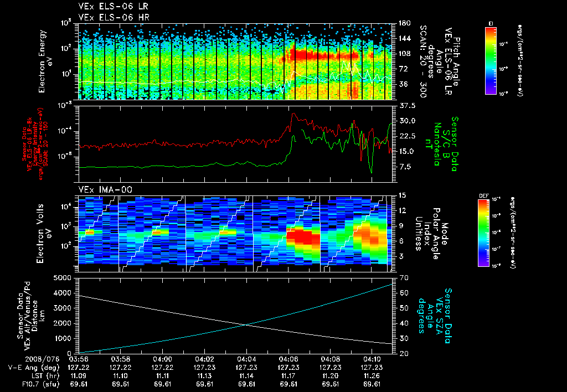
Task: Click the 108 pitch angle tick label
Action: coord(404,54)
